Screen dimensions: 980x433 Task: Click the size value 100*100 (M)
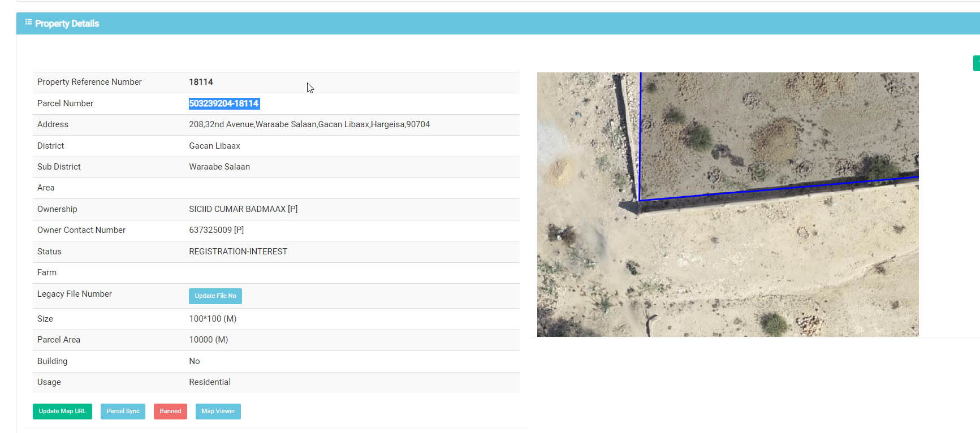(x=213, y=319)
